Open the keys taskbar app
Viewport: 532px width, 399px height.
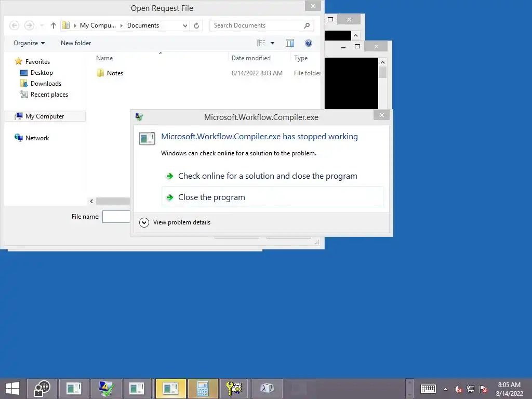click(234, 388)
